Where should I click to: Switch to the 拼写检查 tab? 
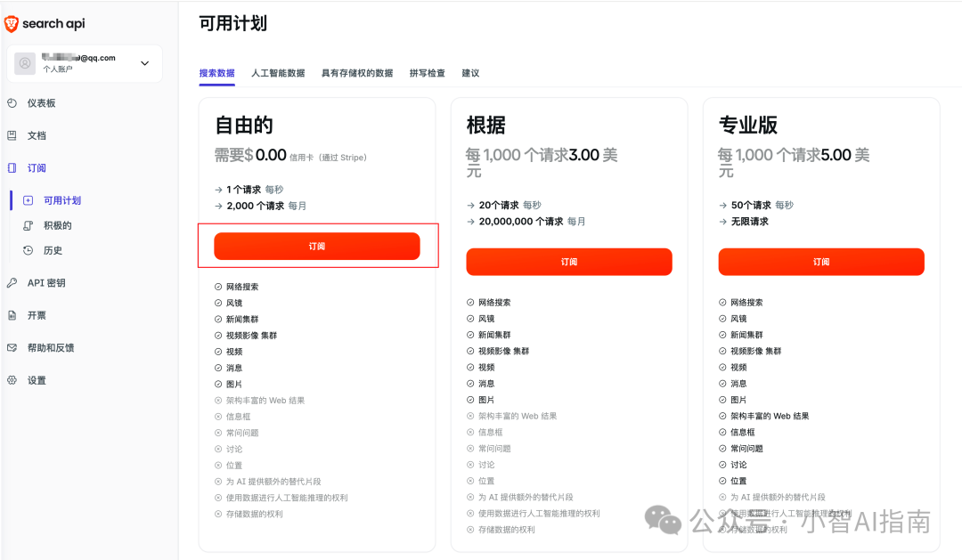click(427, 73)
